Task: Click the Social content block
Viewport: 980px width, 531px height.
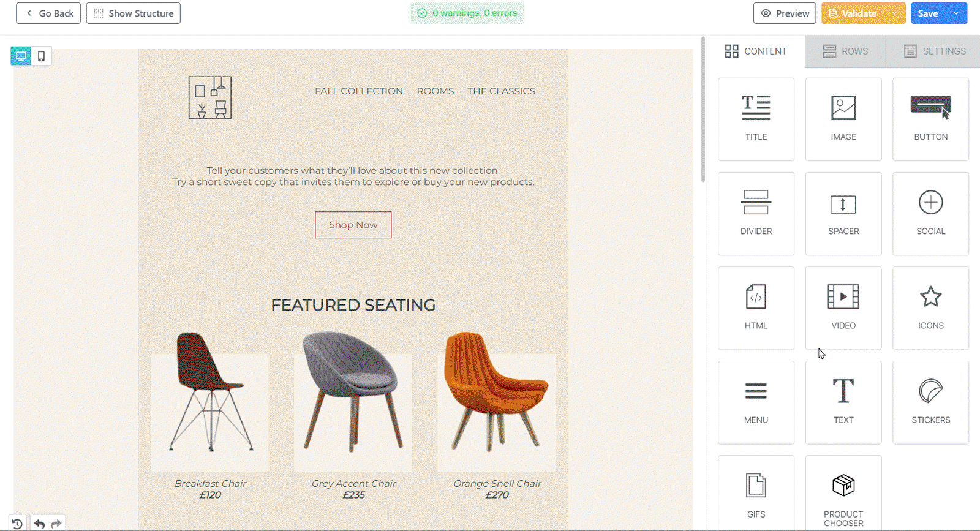Action: 930,214
